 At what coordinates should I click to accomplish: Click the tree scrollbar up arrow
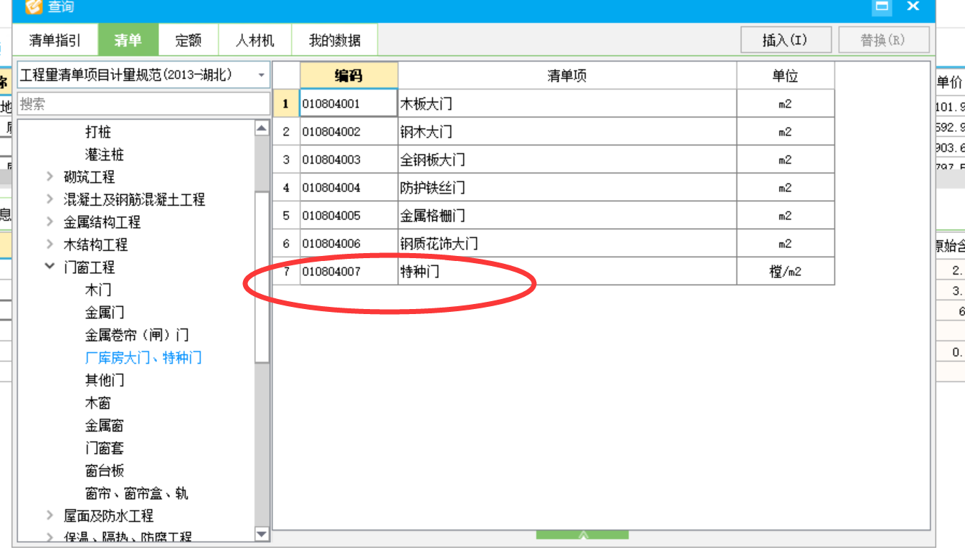click(x=262, y=128)
